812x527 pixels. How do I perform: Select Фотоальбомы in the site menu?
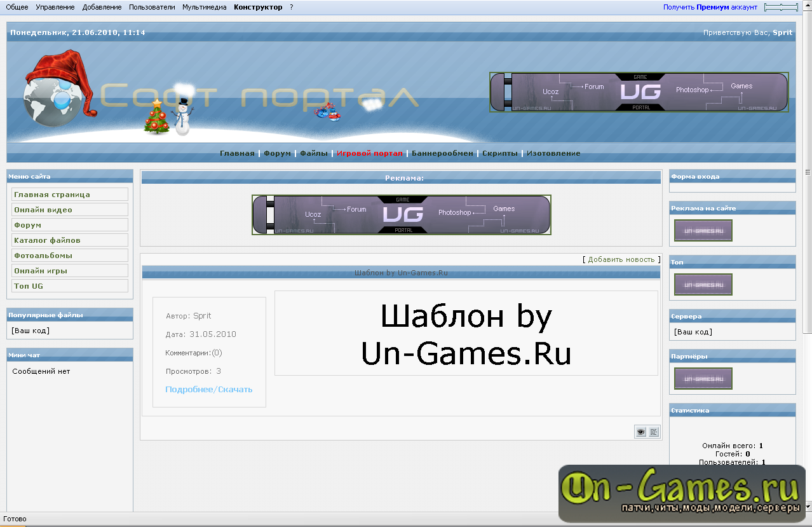[70, 256]
